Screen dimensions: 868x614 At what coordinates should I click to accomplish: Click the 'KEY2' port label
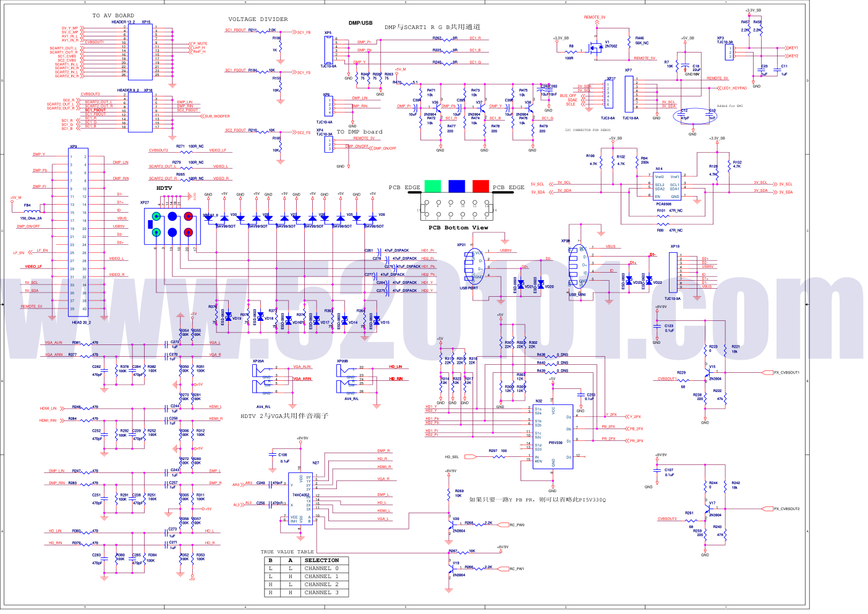794,56
